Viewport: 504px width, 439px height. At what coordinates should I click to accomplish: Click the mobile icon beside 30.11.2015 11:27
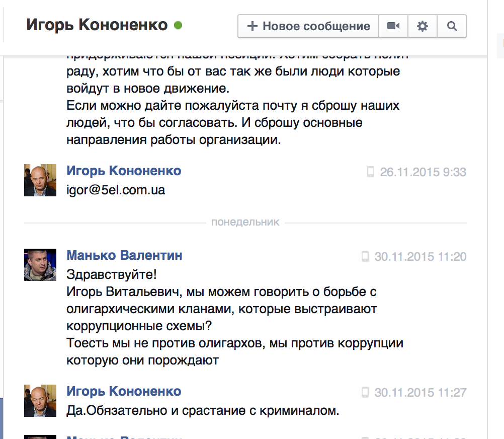click(365, 392)
